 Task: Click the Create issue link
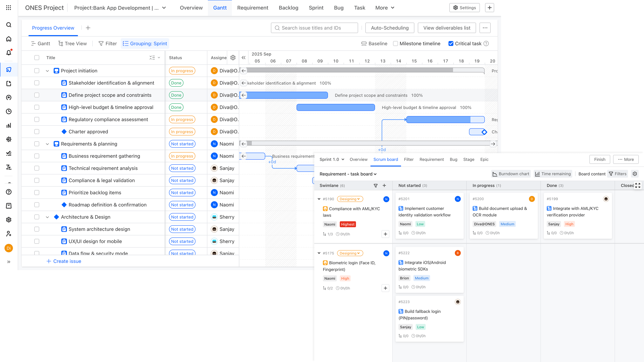[64, 261]
